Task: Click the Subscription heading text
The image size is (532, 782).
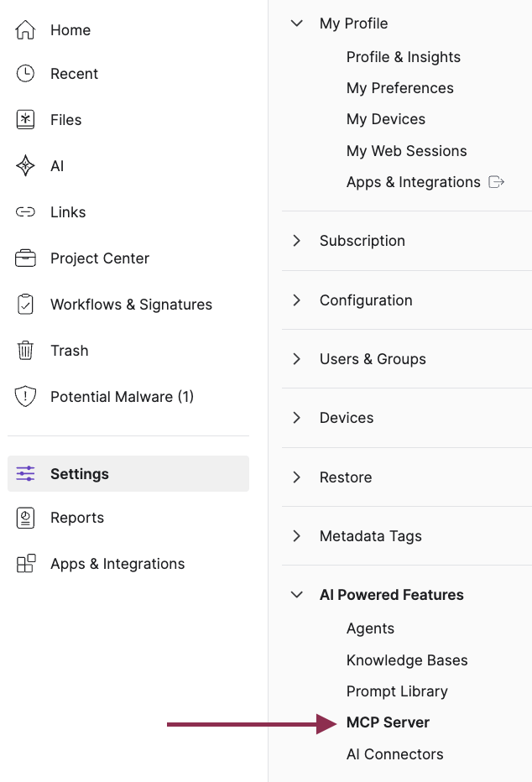Action: 362,241
